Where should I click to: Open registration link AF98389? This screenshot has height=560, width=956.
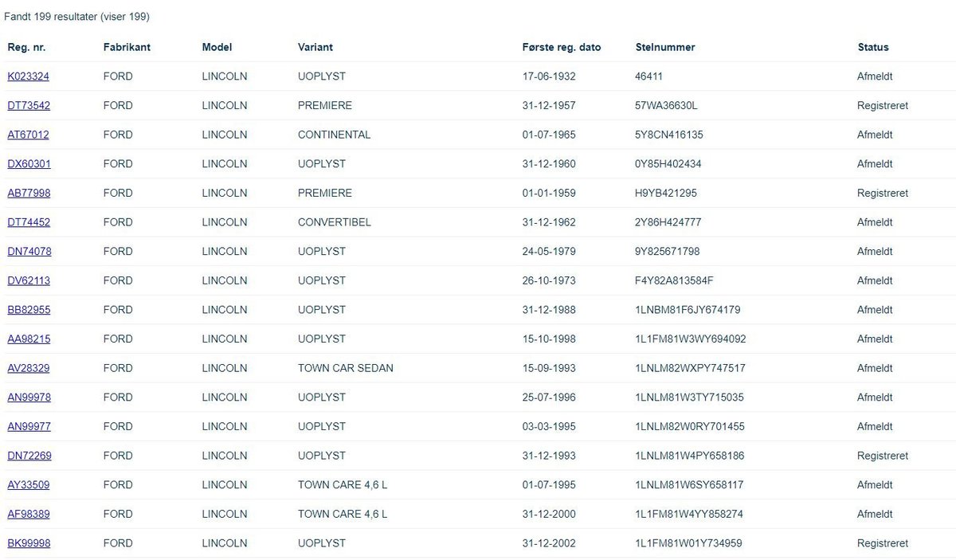(x=29, y=514)
